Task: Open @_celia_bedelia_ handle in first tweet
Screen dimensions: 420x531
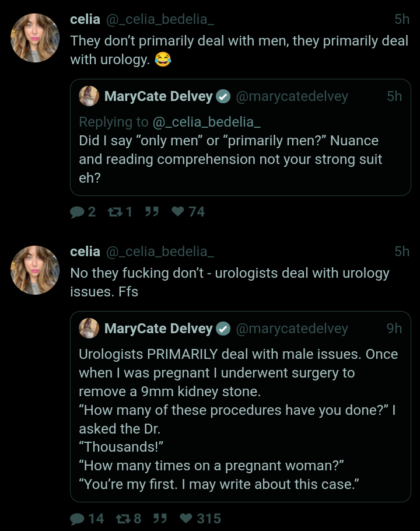Action: point(159,19)
